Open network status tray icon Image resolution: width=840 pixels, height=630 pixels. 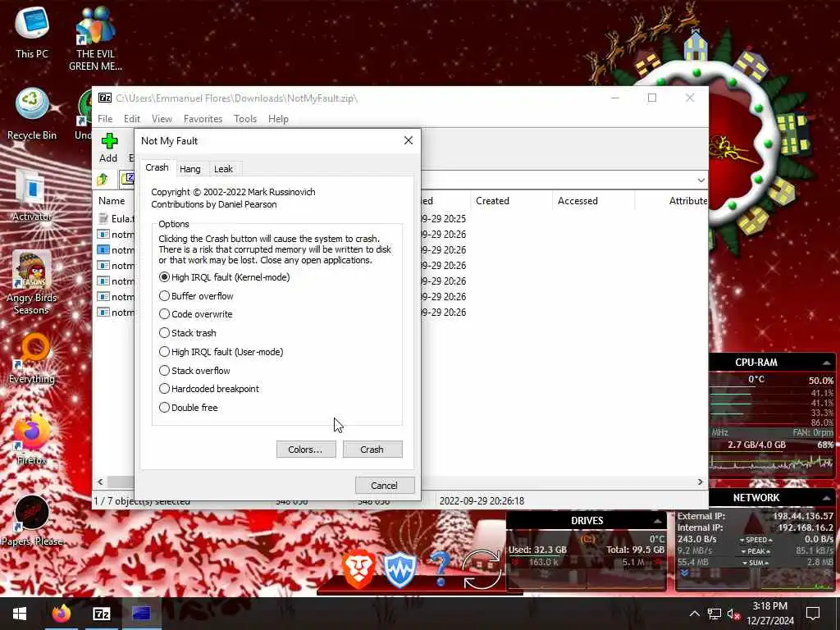click(x=714, y=614)
